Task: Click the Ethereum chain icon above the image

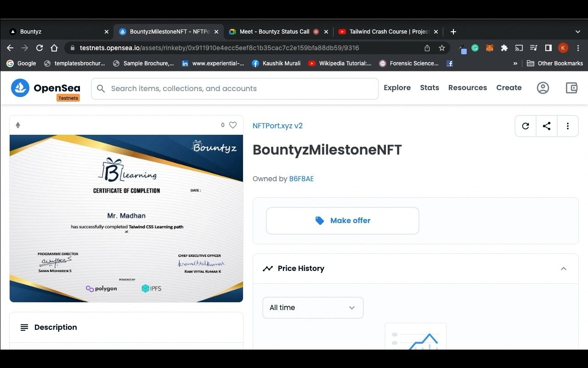Action: click(x=18, y=125)
